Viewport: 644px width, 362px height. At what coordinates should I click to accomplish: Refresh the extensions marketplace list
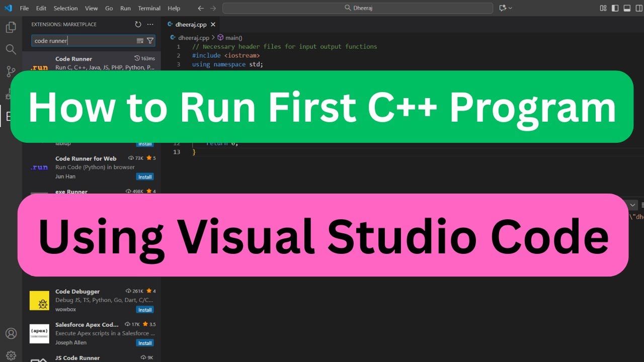[138, 24]
